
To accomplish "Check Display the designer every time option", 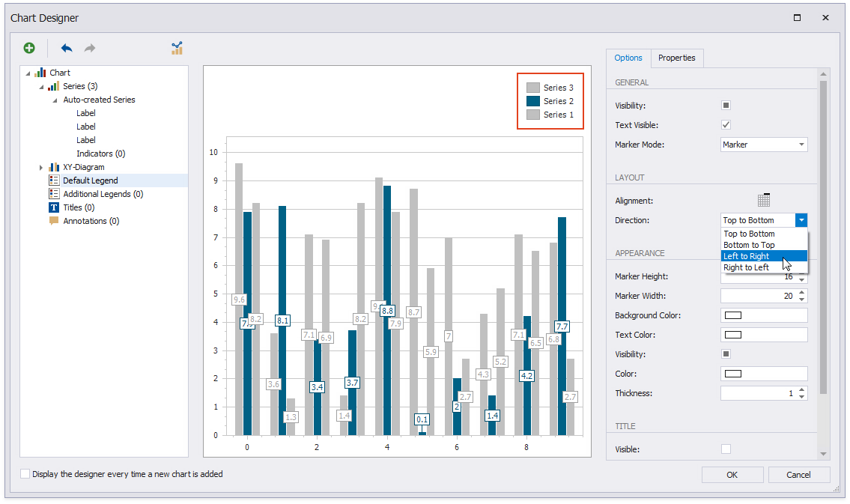I will [25, 474].
